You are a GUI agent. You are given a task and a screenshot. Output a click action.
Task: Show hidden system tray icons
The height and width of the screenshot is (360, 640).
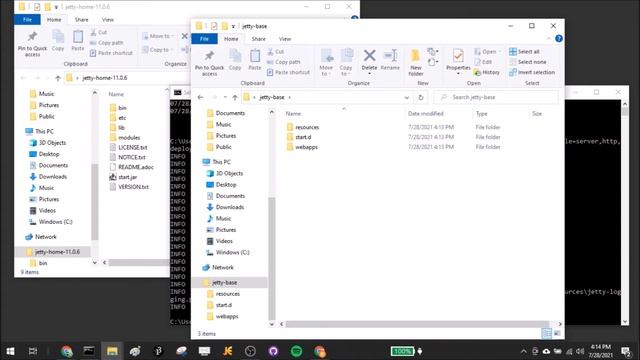point(523,351)
